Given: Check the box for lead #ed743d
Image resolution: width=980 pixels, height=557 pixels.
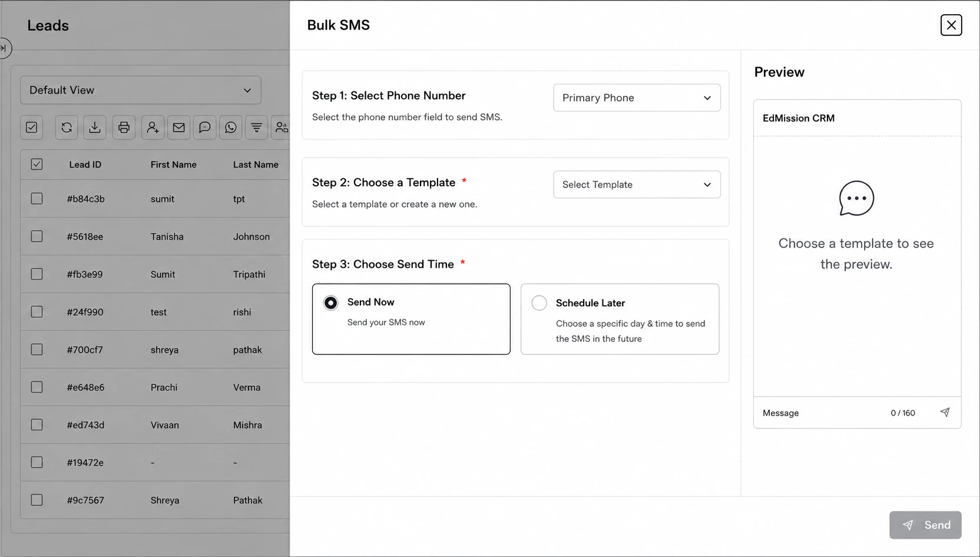Looking at the screenshot, I should (37, 425).
